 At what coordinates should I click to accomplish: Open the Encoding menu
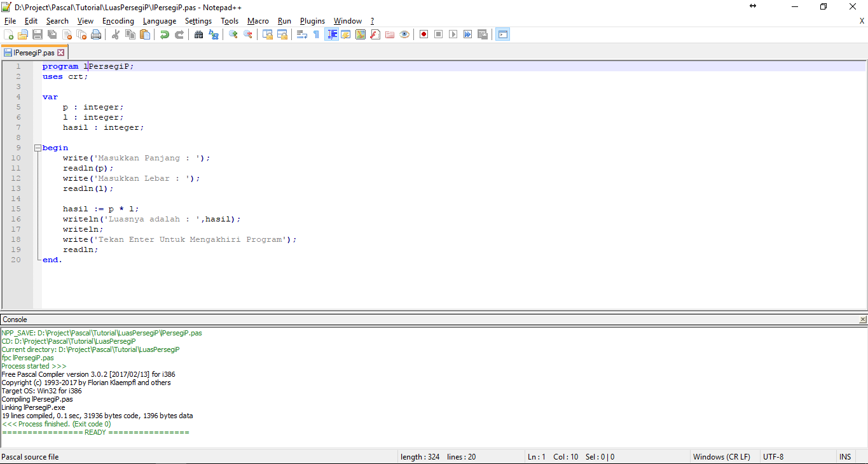[118, 21]
